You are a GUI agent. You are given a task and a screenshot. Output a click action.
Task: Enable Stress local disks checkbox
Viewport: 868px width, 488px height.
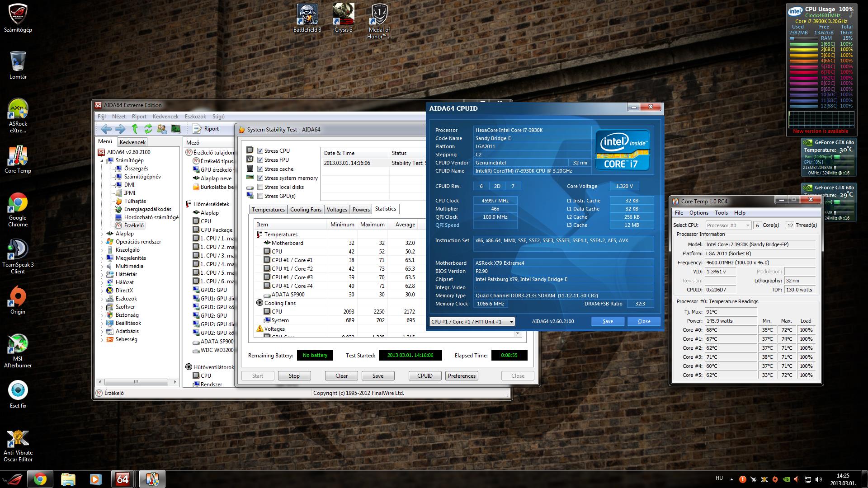260,187
